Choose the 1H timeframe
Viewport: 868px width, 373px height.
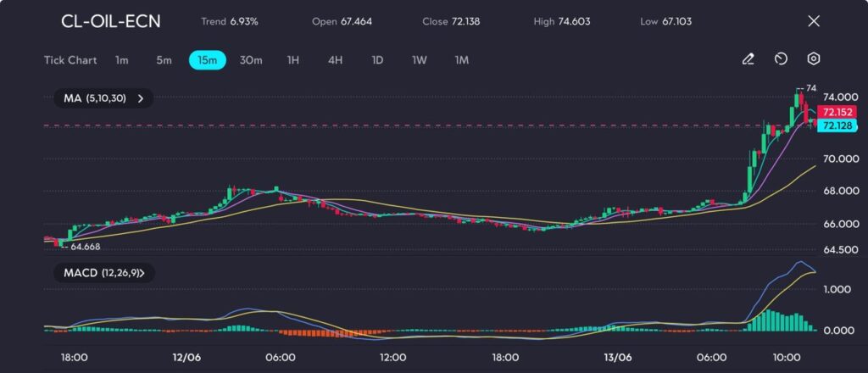pos(293,60)
